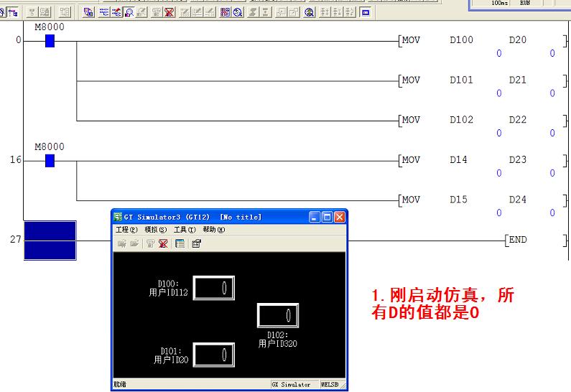Open the 模拟 menu in GT Simulator3
This screenshot has width=571, height=392.
pos(155,230)
